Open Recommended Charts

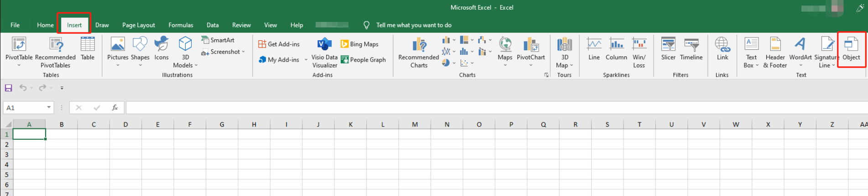click(418, 53)
